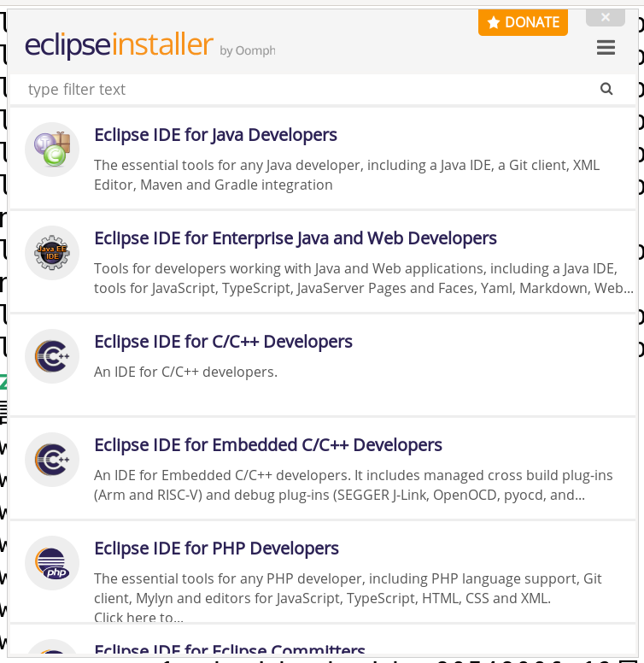Click description "An IDE for C/C++ developers."

(185, 373)
